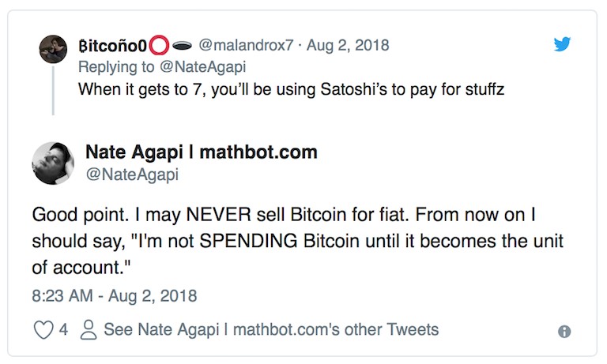Open the tweet info icon

564,332
